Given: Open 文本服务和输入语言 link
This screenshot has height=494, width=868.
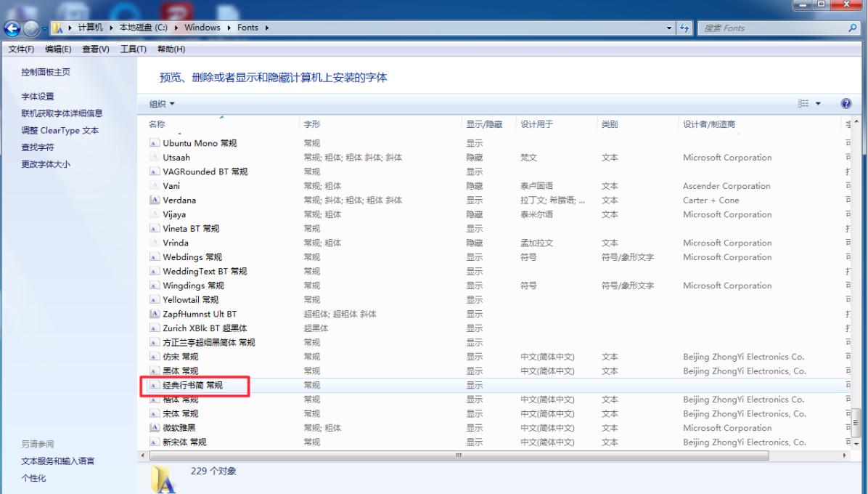Looking at the screenshot, I should point(57,461).
